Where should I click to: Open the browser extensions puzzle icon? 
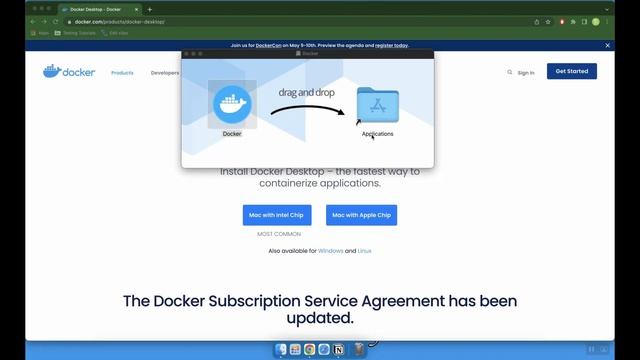[573, 22]
